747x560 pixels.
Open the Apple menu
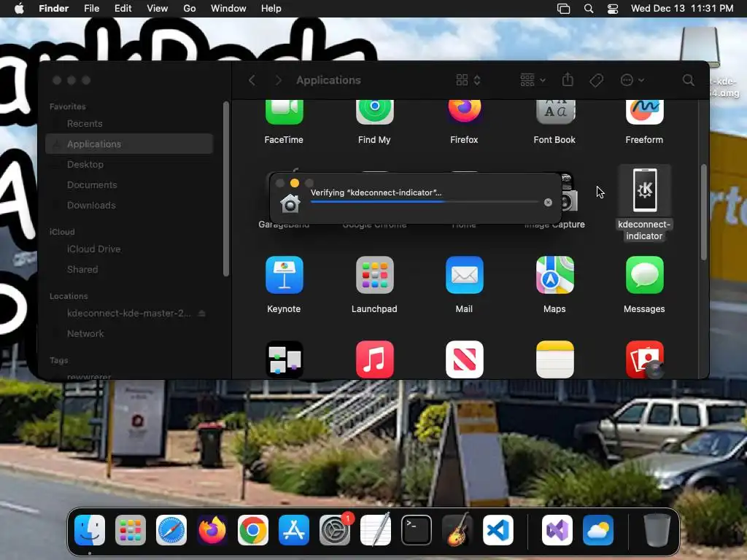coord(19,9)
